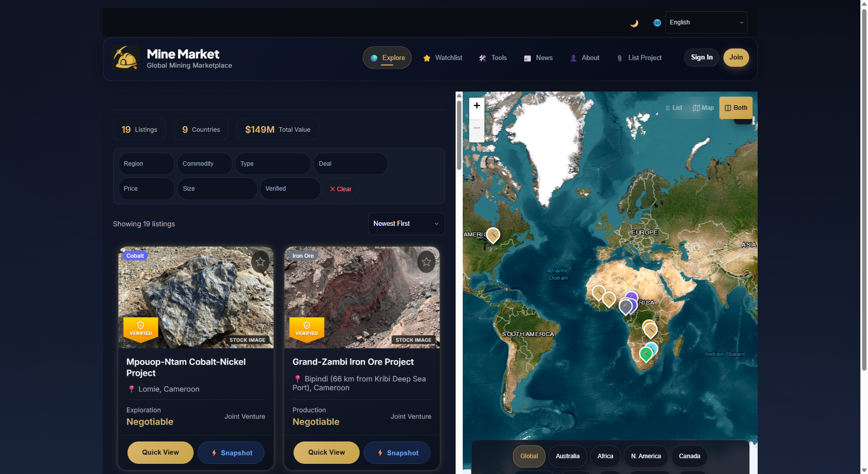Toggle dark mode with the moon icon
Viewport: 868px width, 474px height.
click(x=634, y=22)
